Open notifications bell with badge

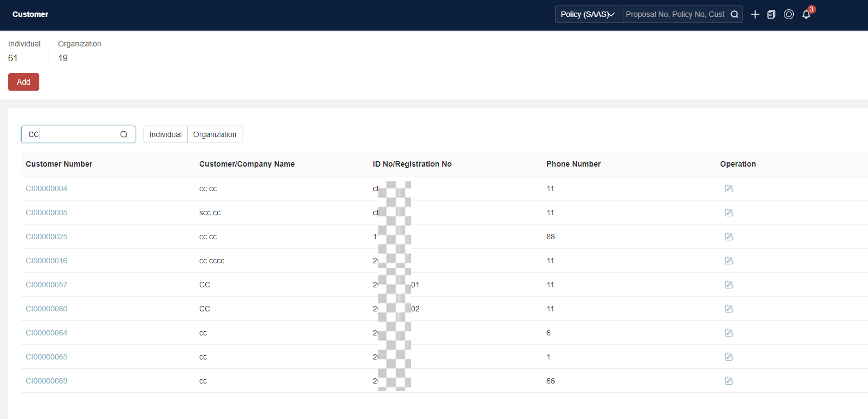point(806,14)
